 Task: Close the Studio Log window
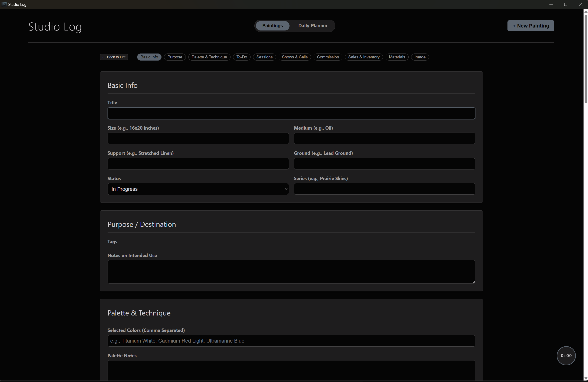click(581, 4)
